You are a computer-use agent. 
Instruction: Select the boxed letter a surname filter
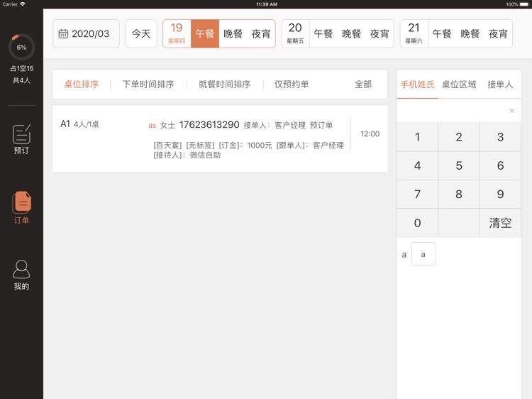pos(423,254)
